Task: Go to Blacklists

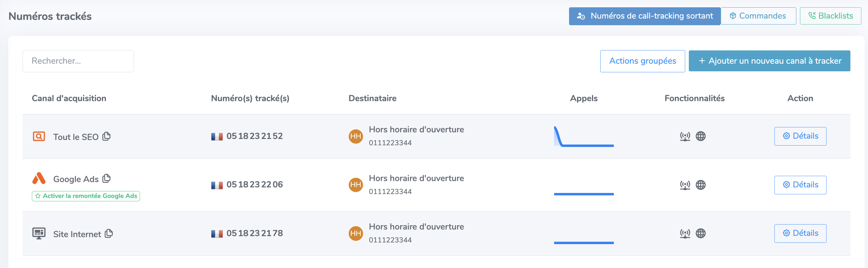Action: click(x=830, y=16)
